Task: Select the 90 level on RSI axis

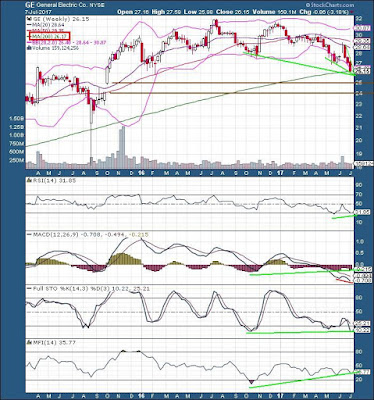Action: click(359, 185)
